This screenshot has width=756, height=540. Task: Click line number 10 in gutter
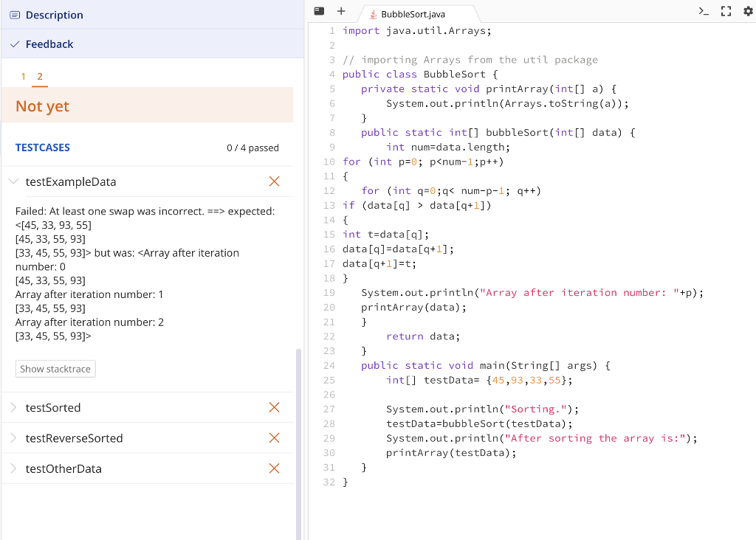click(x=329, y=162)
